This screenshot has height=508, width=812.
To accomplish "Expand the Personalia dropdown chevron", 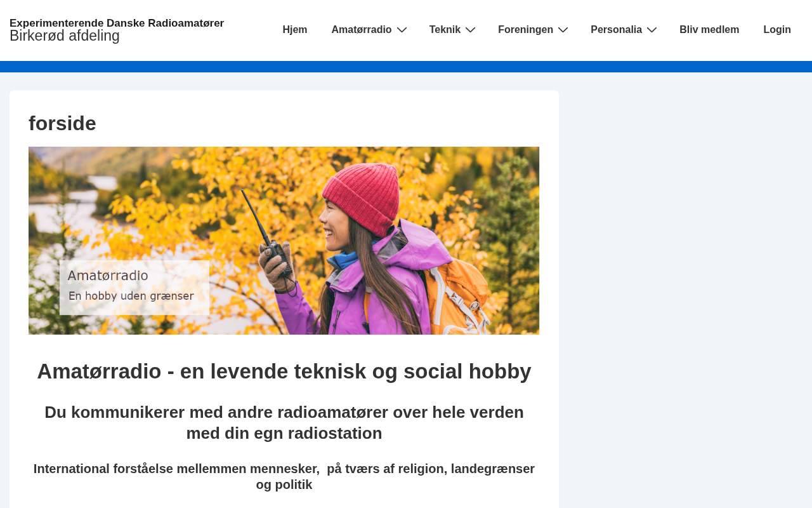I will pos(652,30).
